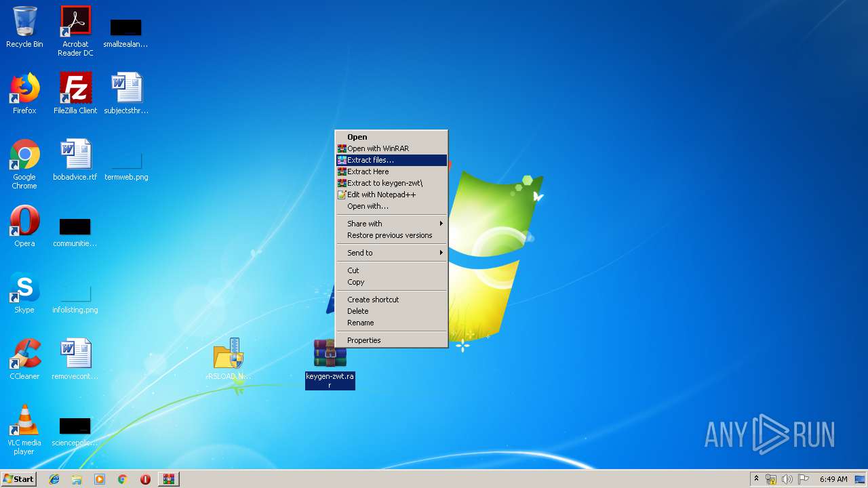Choose Edit with Notepad++

coord(391,195)
